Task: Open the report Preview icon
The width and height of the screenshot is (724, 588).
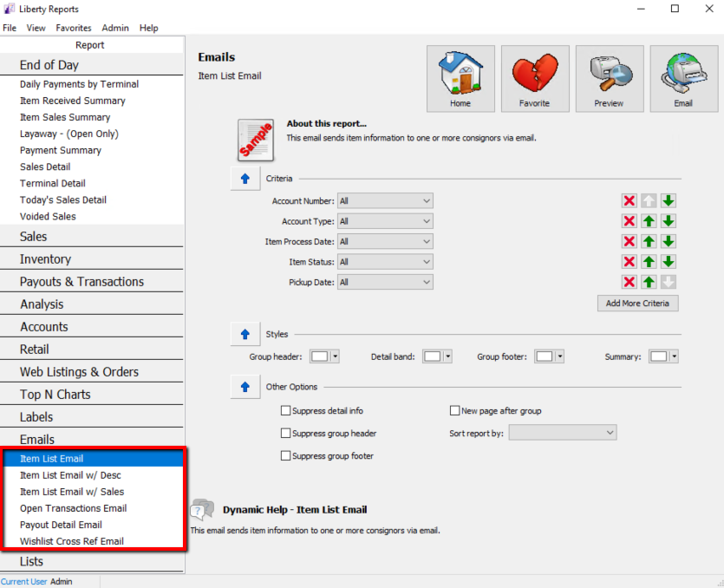Action: click(x=610, y=79)
